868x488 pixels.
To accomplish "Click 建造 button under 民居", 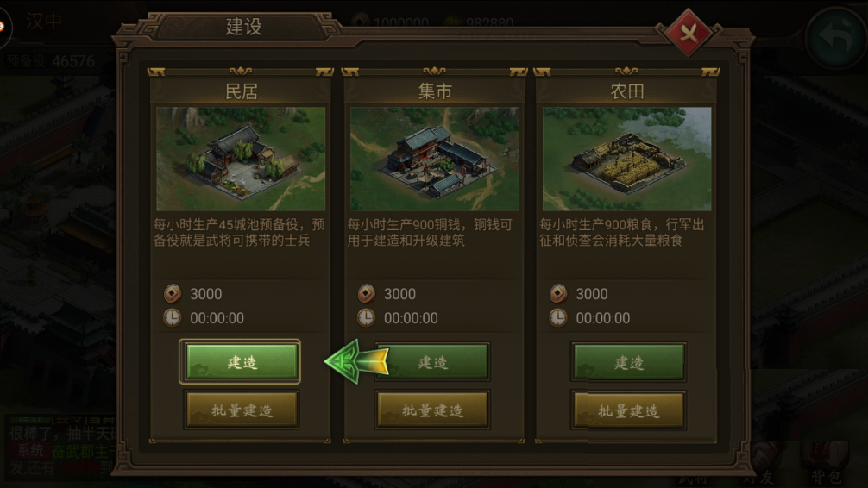I will coord(241,361).
